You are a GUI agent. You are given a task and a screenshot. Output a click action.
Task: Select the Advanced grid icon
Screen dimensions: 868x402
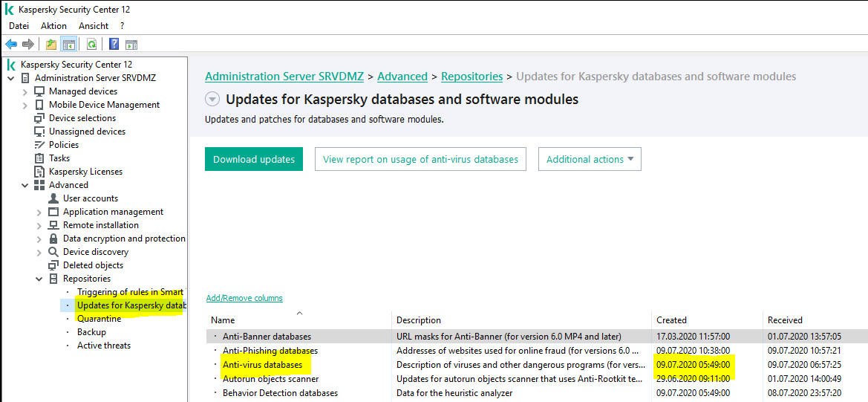(x=39, y=185)
